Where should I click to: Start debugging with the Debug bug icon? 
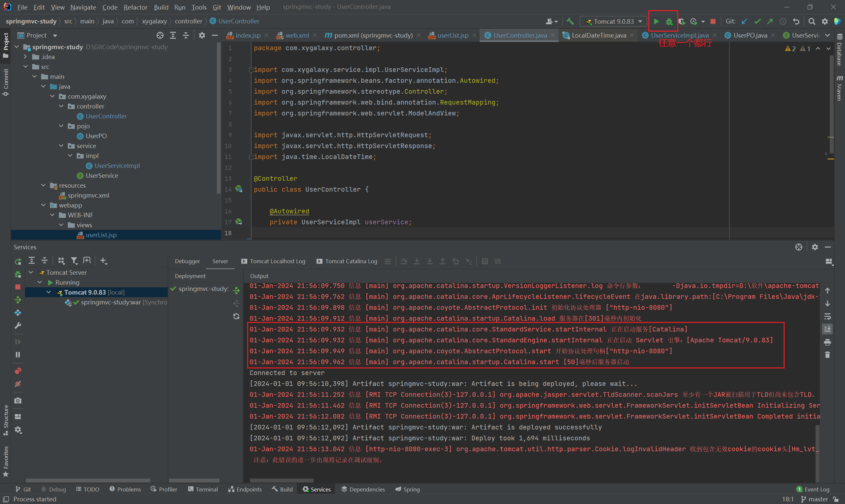click(x=669, y=21)
